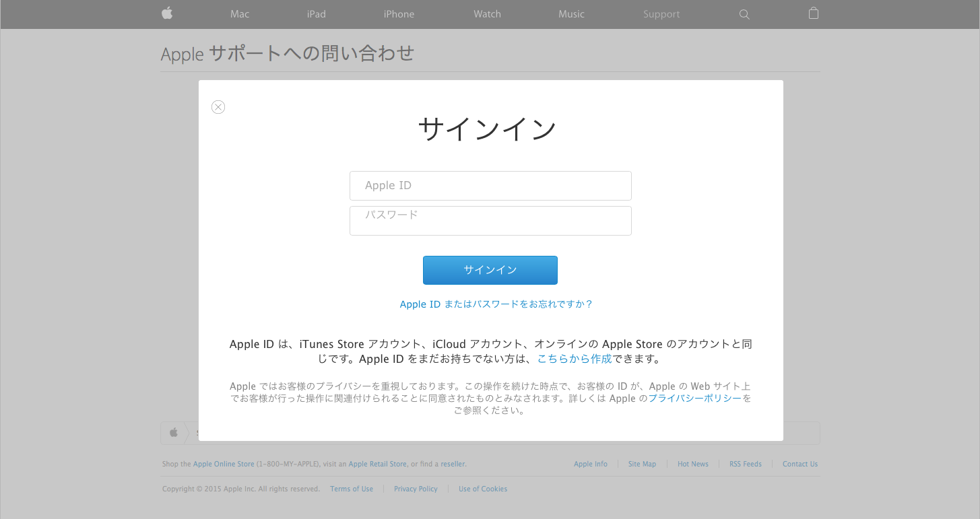Screen dimensions: 980x519
Task: Open the shopping bag icon
Action: coord(814,13)
